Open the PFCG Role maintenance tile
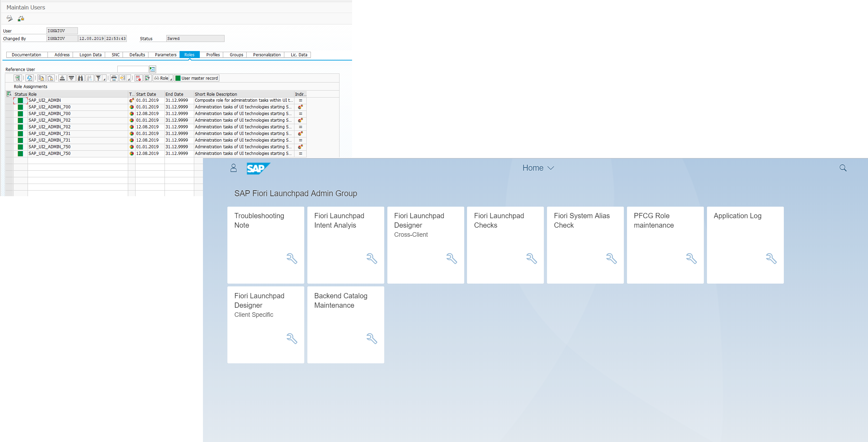 click(x=665, y=245)
